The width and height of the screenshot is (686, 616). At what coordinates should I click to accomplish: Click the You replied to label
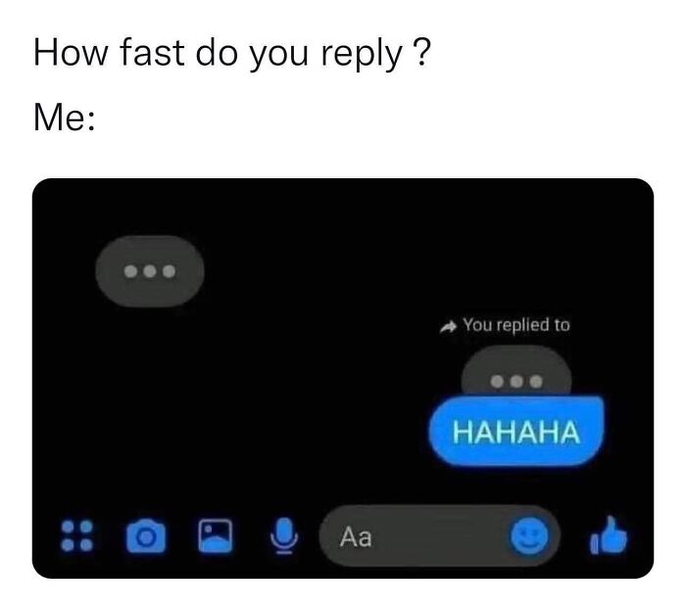[516, 325]
